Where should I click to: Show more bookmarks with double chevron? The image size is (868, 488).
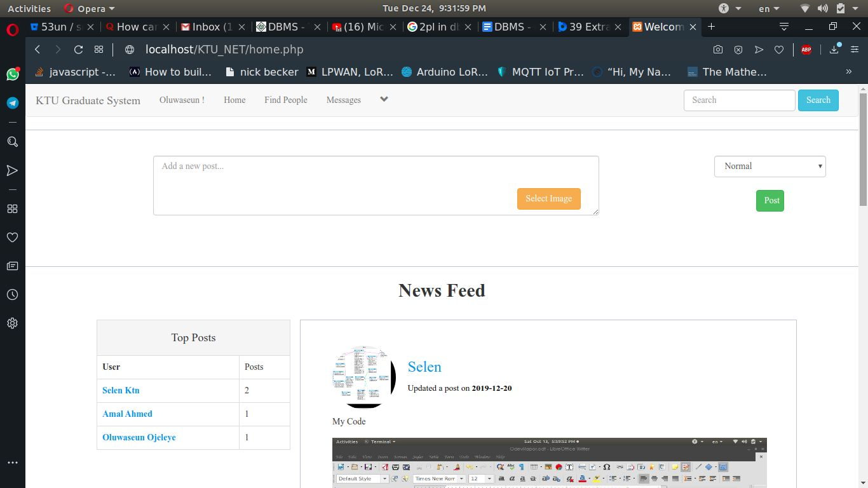point(848,72)
